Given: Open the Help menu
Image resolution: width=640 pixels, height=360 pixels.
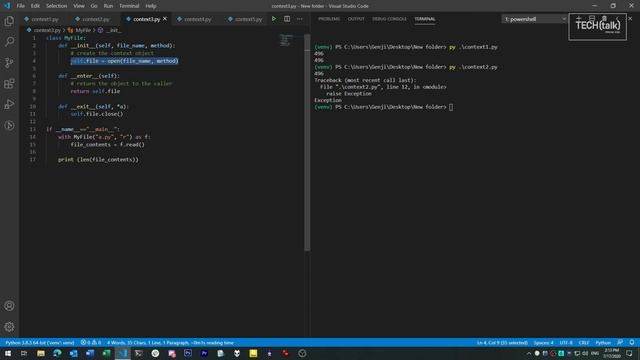Looking at the screenshot, I should coord(151,6).
